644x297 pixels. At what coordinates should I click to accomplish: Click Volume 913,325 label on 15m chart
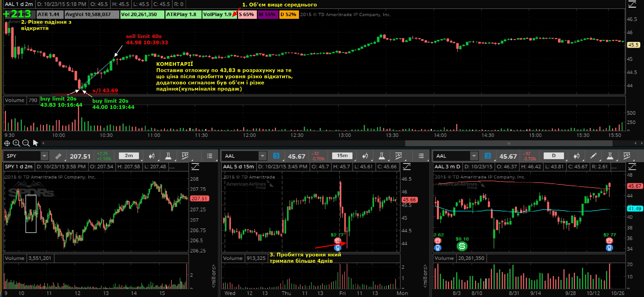pos(244,258)
